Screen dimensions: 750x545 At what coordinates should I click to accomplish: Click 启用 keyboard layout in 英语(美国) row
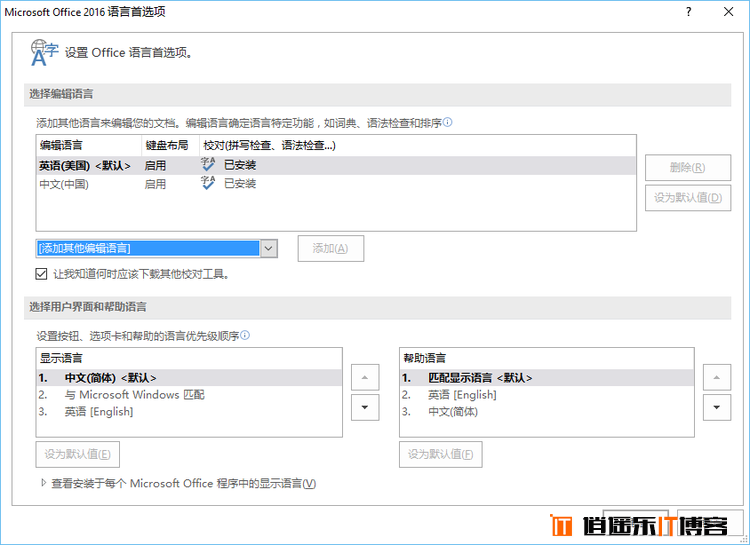coord(155,166)
